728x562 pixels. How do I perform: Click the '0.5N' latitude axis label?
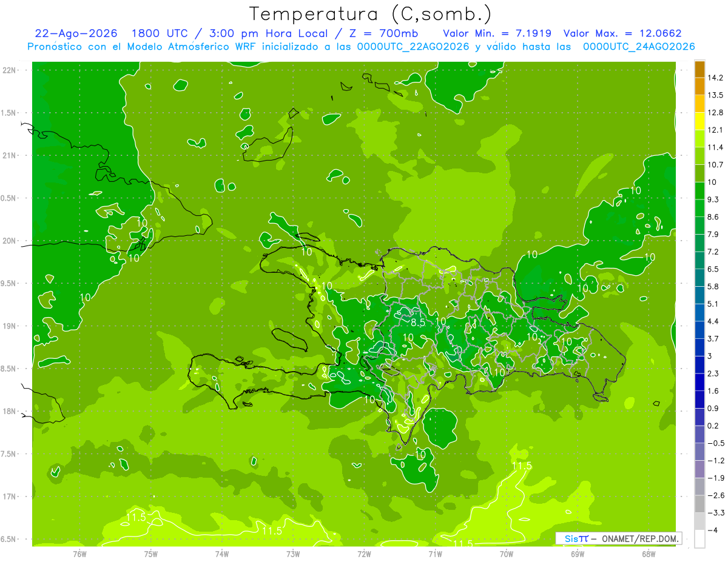(x=9, y=198)
